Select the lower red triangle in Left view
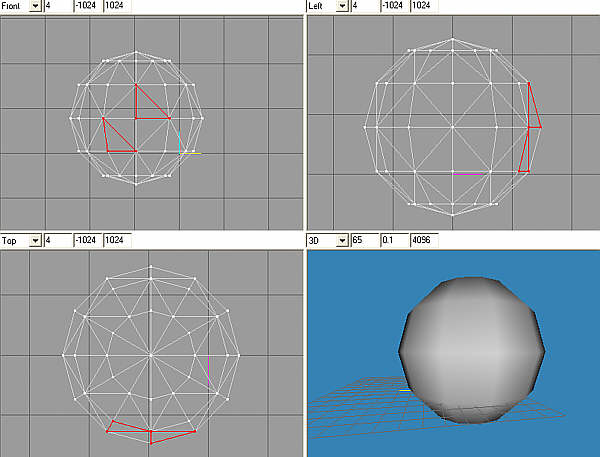Viewport: 600px width, 457px height. tap(525, 159)
